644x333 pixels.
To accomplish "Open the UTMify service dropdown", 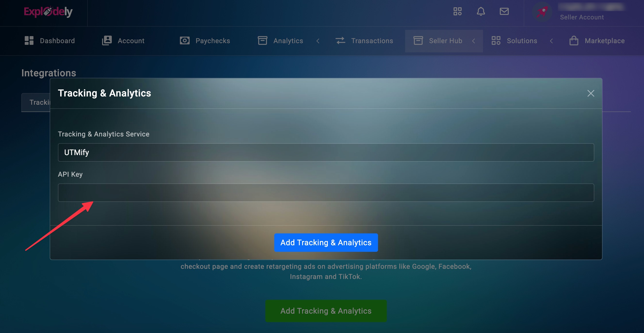I will tap(326, 152).
